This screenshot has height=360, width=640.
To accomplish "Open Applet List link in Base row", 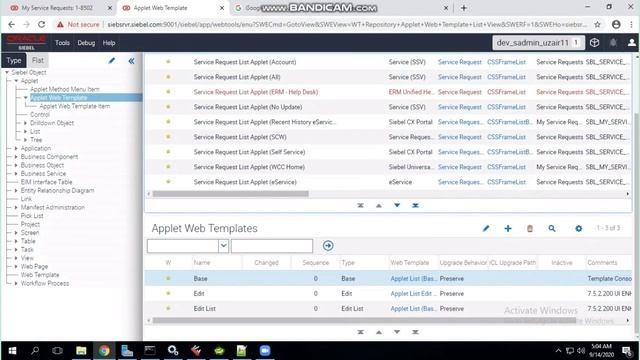I will pyautogui.click(x=413, y=279).
